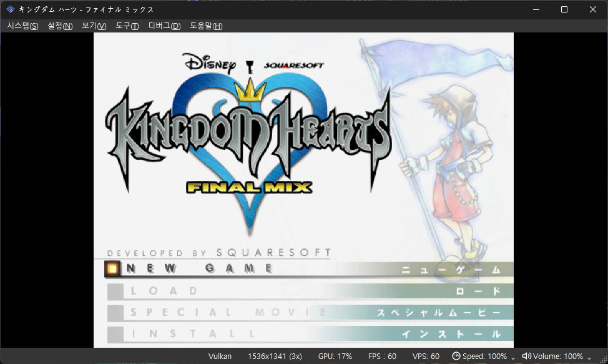Click the speed gauge icon in status bar
Screen dimensions: 608x364
coord(456,356)
